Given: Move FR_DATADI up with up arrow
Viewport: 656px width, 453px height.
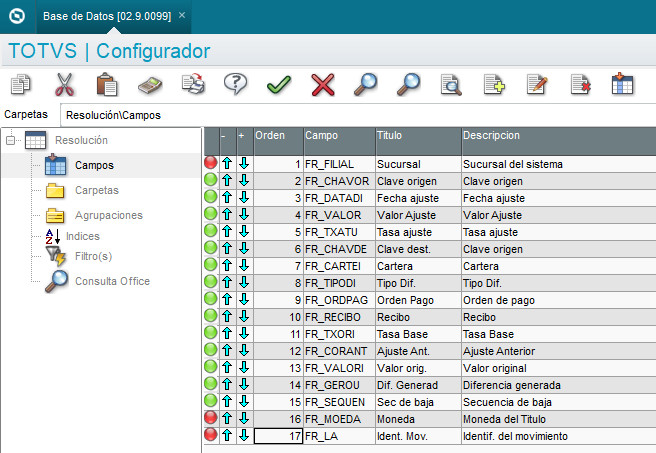Looking at the screenshot, I should pos(227,197).
